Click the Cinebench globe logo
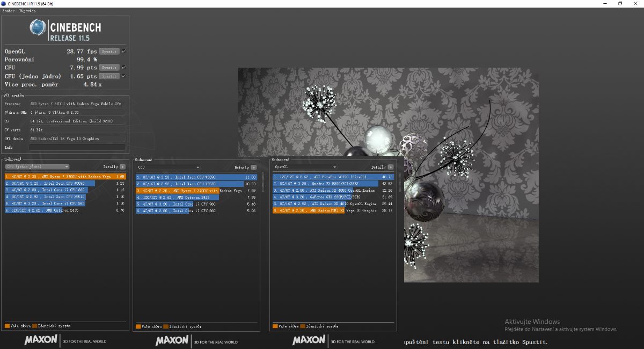Screen dimensions: 644x349 click(x=38, y=28)
